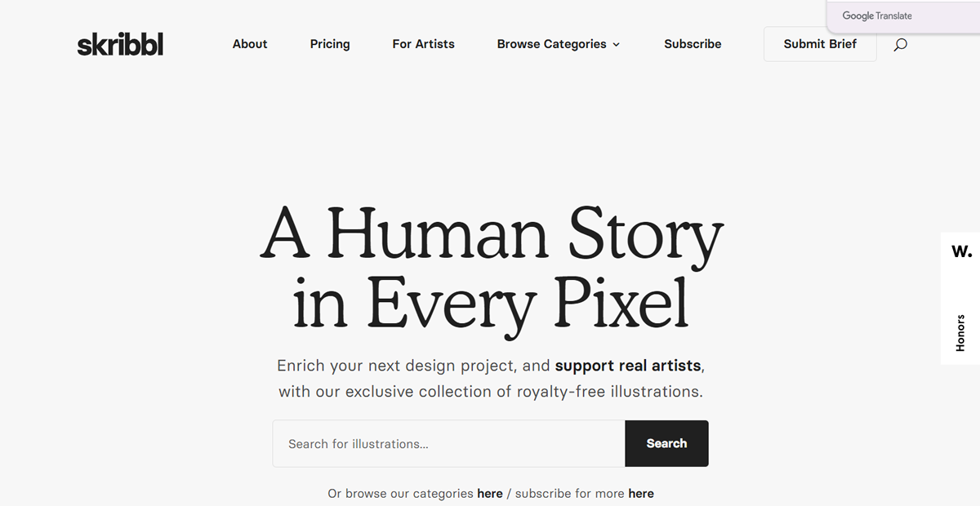Open the Honors side ribbon

click(x=960, y=333)
